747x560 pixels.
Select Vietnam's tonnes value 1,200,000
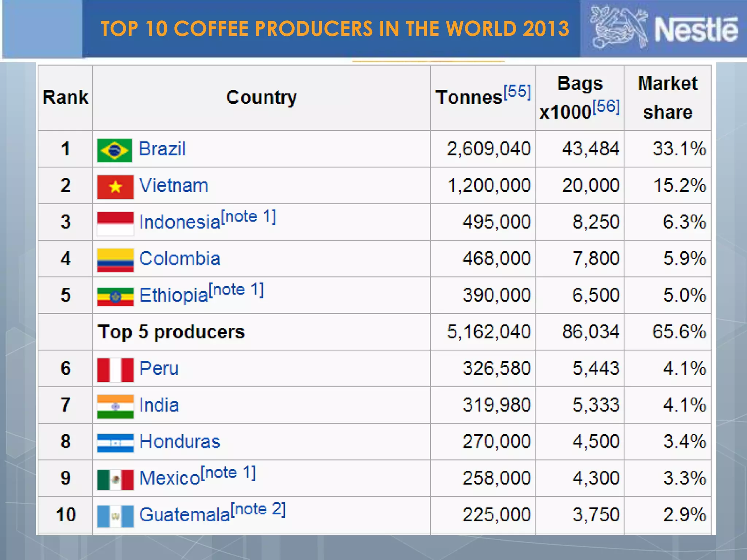tap(489, 185)
